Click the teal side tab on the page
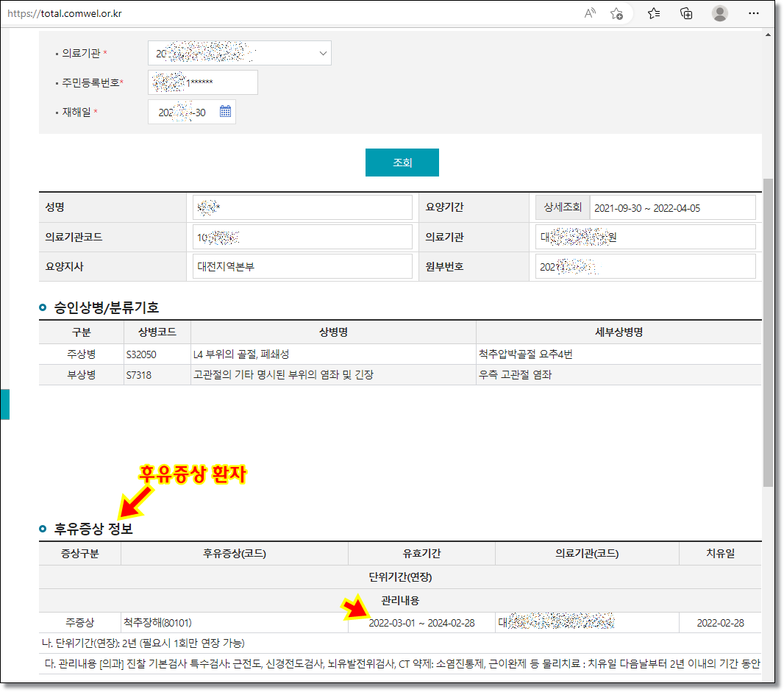This screenshot has width=784, height=692. click(4, 404)
